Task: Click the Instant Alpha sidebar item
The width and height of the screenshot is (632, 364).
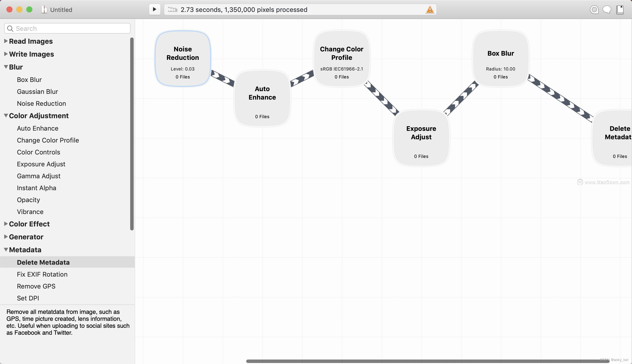Action: [x=37, y=188]
